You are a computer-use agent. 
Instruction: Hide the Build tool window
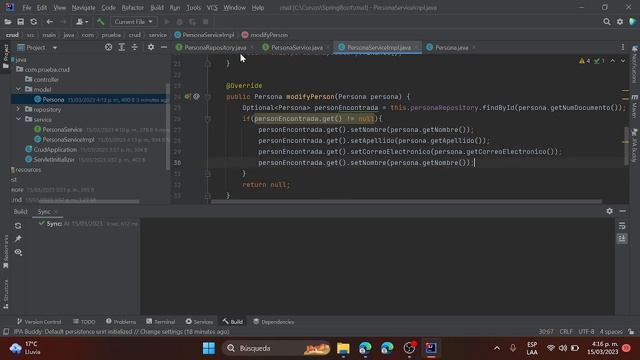622,211
